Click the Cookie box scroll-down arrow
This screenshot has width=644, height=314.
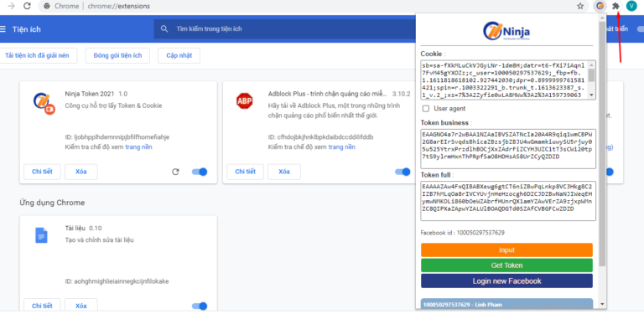coord(592,95)
